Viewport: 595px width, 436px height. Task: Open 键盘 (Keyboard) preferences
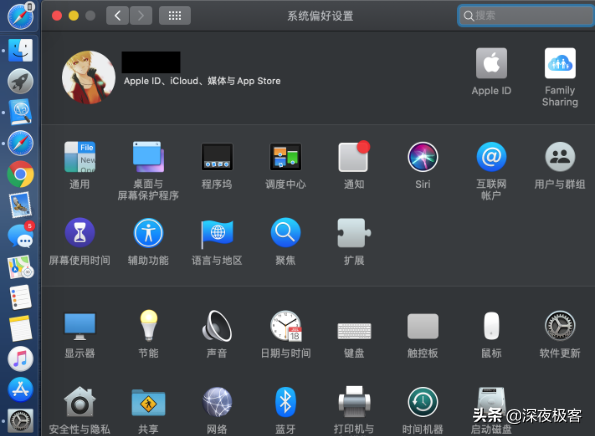(354, 331)
